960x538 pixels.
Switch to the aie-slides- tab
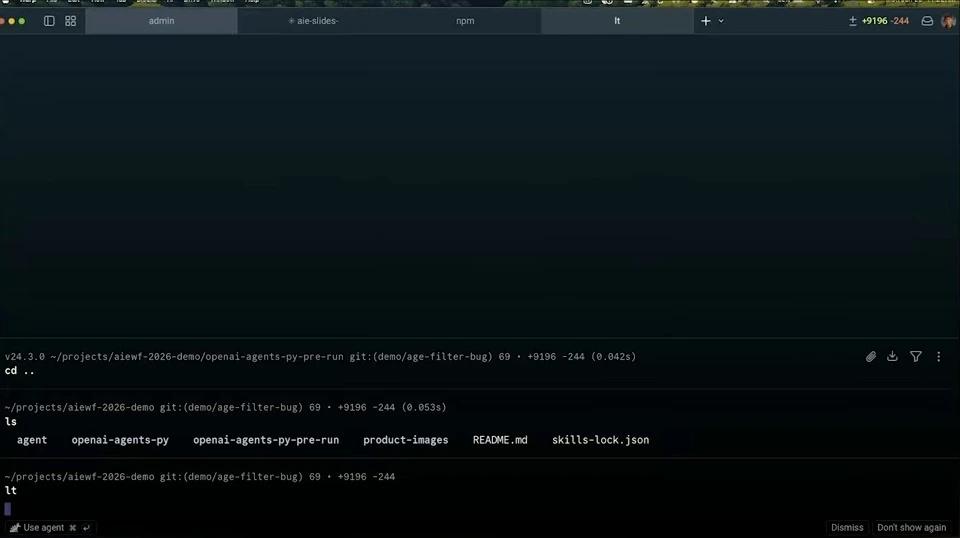tap(313, 21)
